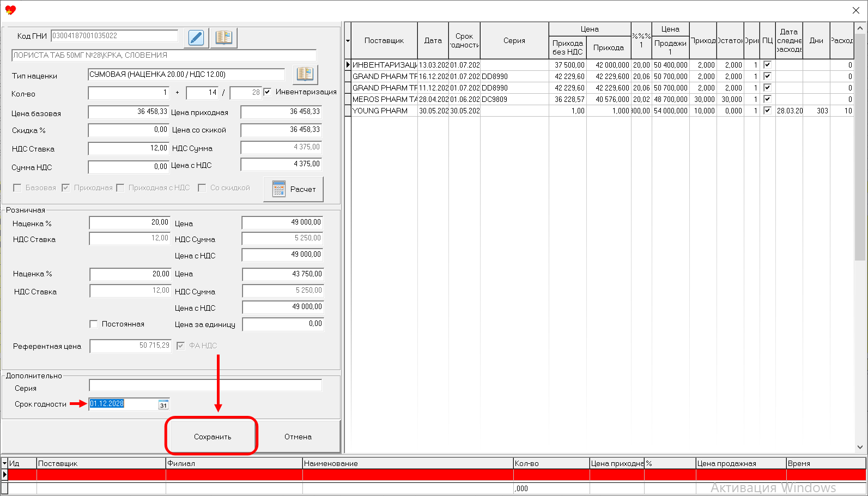Click the 48 700,000 sale price cell
Screen dimensions: 868x496
pos(671,99)
